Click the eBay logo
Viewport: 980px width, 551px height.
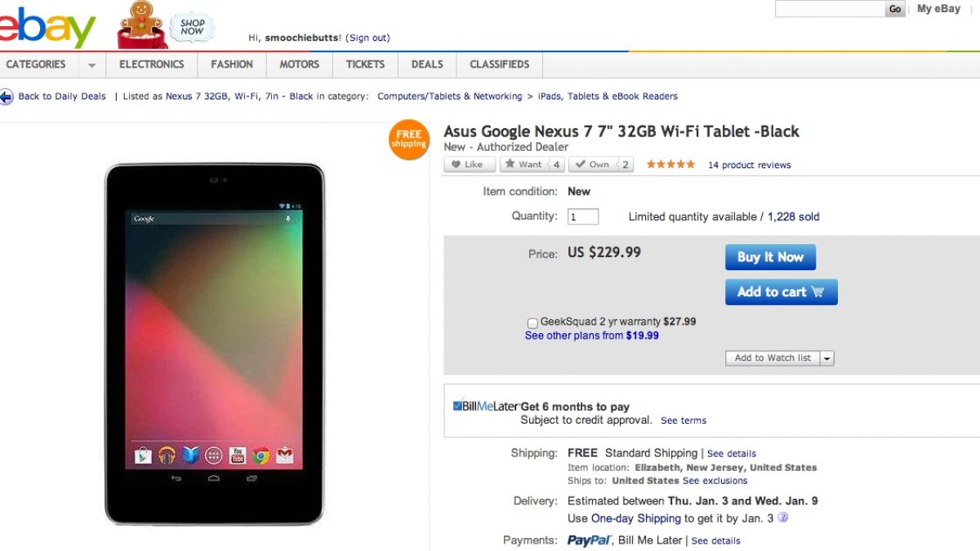click(x=45, y=27)
